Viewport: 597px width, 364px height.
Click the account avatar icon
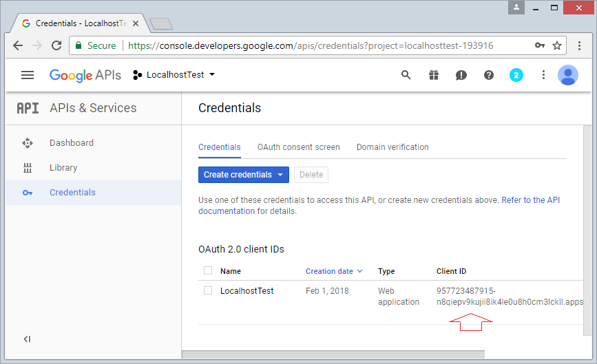coord(568,75)
